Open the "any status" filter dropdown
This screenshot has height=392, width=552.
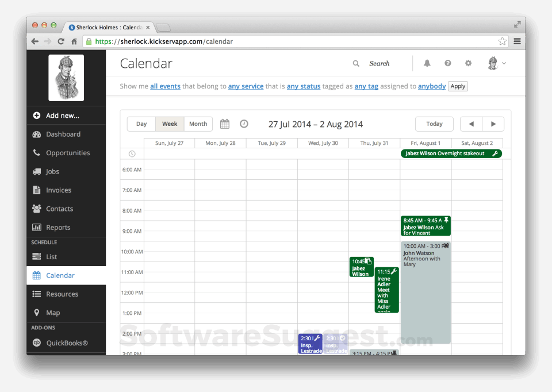click(304, 86)
